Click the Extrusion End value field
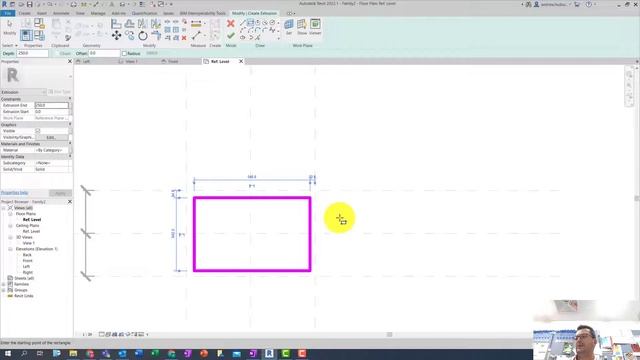640x360 pixels. (x=51, y=105)
